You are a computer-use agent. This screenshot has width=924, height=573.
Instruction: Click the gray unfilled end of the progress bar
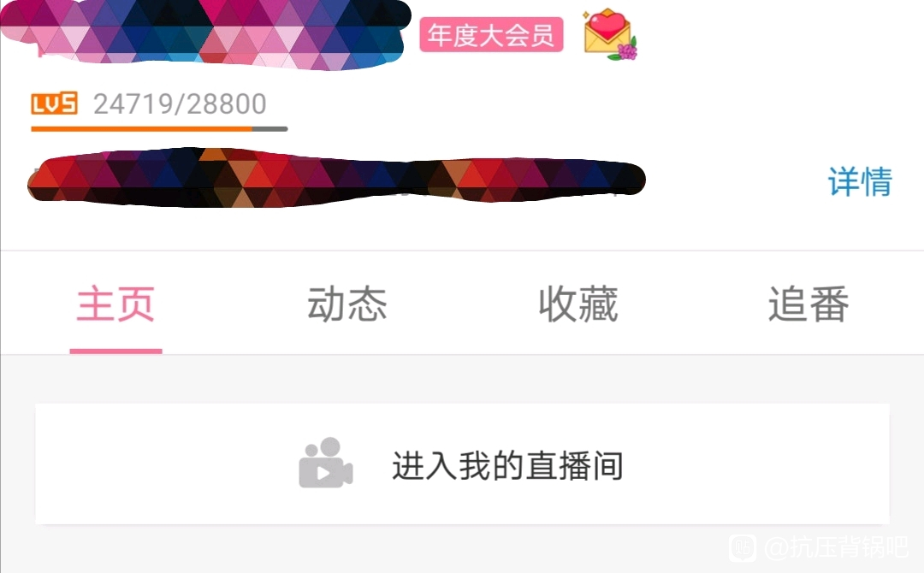click(x=270, y=128)
